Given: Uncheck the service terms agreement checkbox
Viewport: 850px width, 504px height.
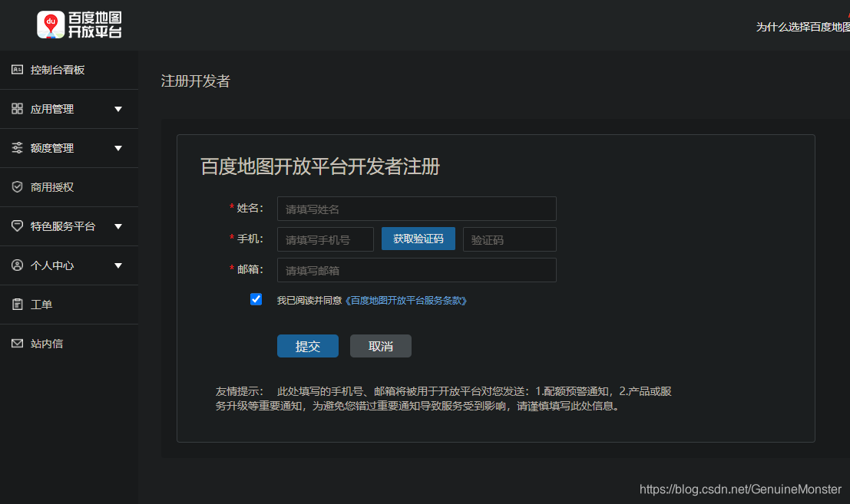Looking at the screenshot, I should [x=256, y=299].
